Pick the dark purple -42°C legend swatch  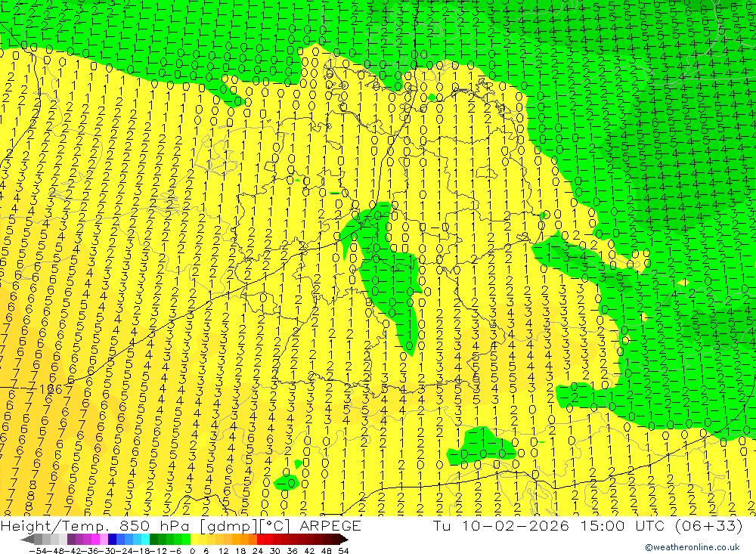71,540
